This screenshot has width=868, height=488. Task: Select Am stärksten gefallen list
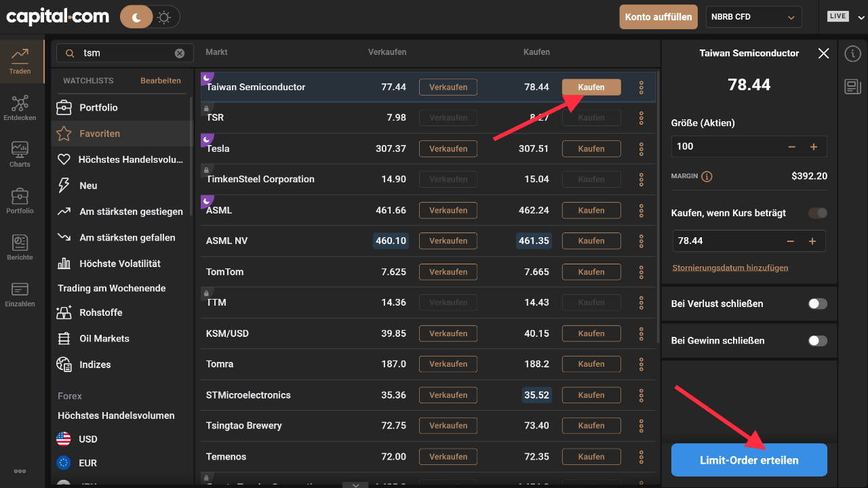[122, 237]
